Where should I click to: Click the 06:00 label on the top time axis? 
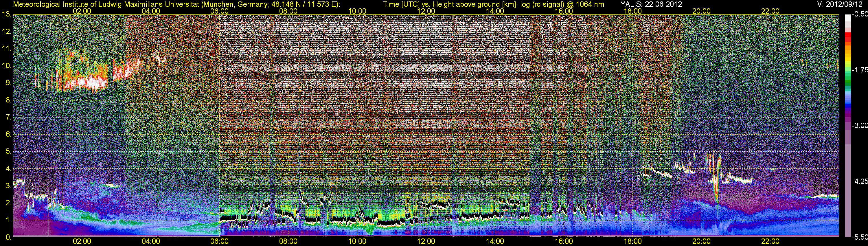tap(219, 11)
